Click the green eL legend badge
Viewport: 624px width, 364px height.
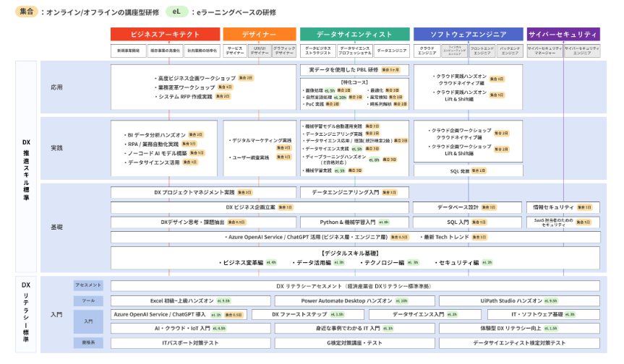tap(176, 12)
